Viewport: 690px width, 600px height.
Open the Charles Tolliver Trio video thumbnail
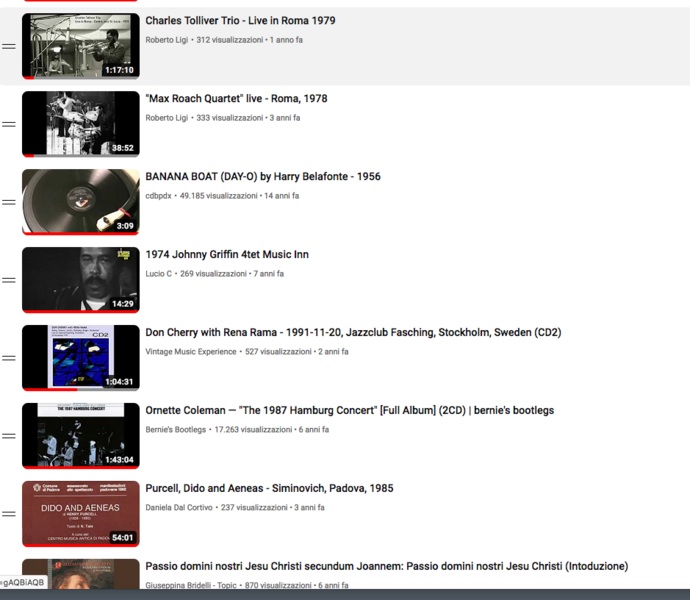(80, 46)
